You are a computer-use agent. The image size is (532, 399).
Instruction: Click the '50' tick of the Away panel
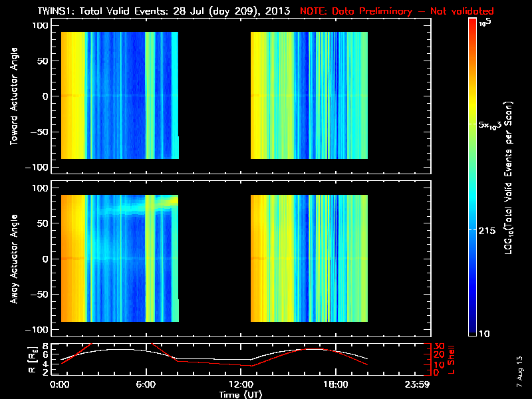pos(43,223)
